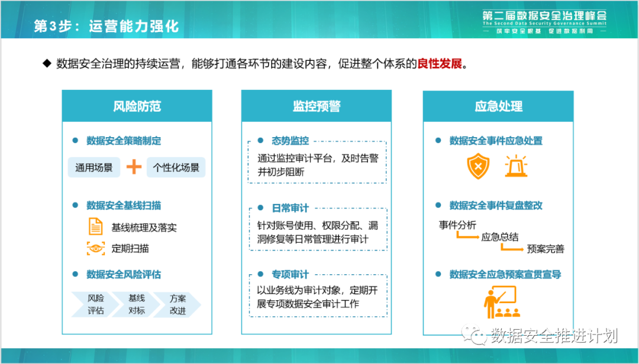
Task: Click the orange arrow pointing to 预案完善
Action: tap(512, 247)
